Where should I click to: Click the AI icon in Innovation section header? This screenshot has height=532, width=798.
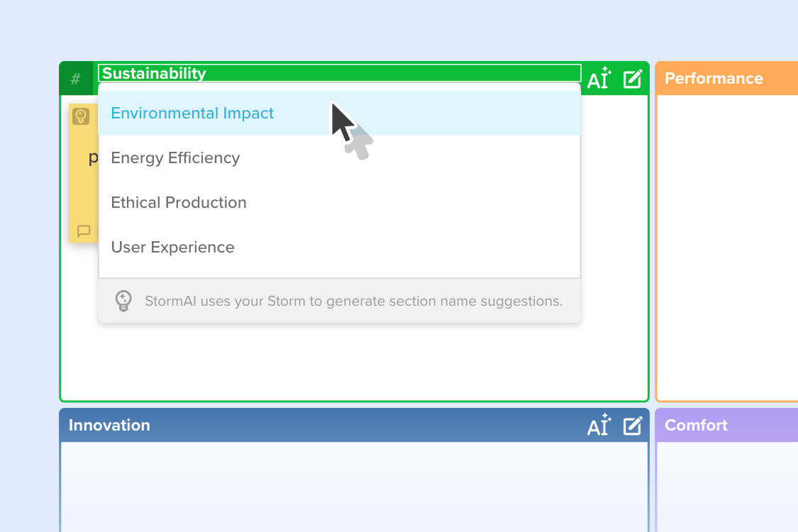(599, 425)
